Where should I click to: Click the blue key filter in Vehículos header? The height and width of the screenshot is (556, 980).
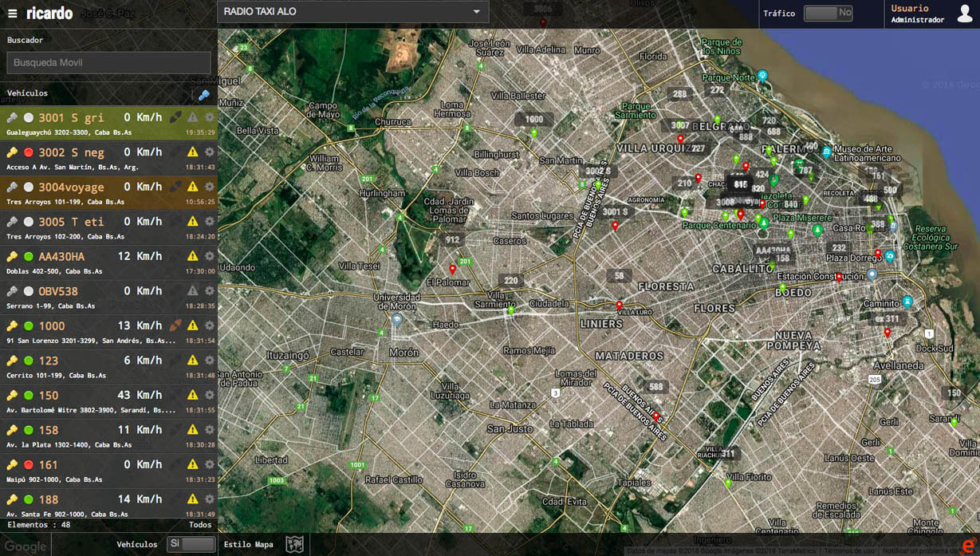(203, 95)
